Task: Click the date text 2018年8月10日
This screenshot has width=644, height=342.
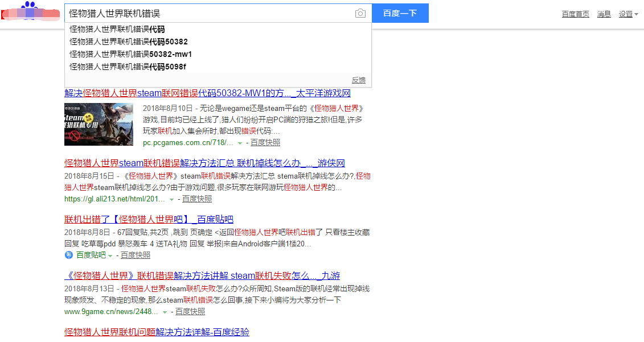Action: coord(167,108)
